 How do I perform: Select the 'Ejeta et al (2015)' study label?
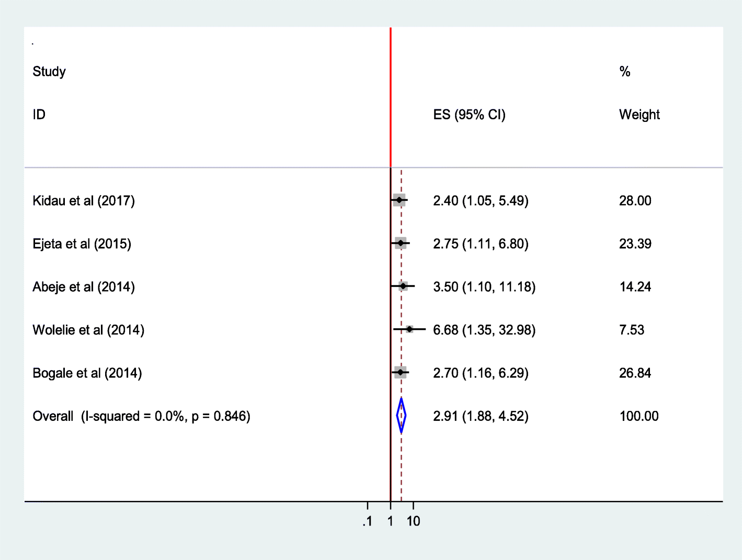coord(82,244)
